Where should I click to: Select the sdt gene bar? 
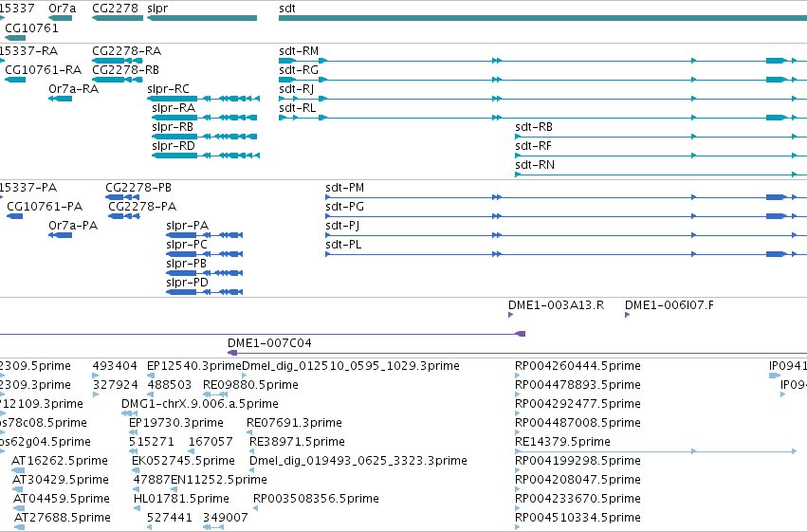pos(542,18)
